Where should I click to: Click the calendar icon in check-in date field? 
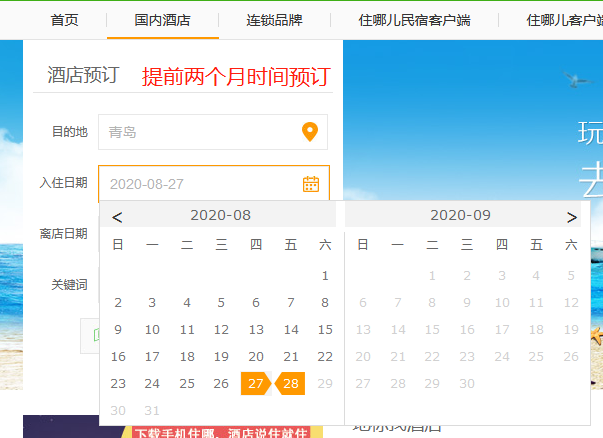(311, 183)
